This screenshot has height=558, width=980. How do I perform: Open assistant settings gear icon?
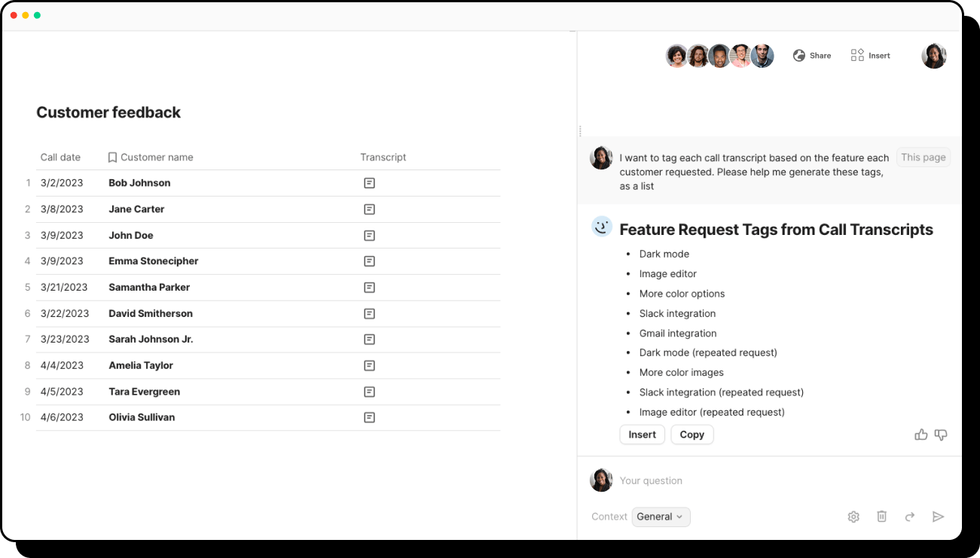[853, 517]
